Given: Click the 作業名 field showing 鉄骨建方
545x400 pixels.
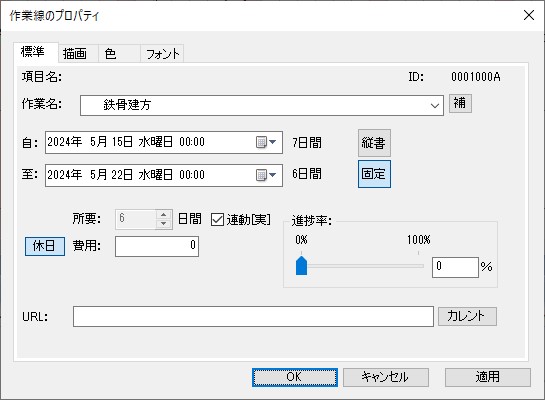Looking at the screenshot, I should 262,106.
